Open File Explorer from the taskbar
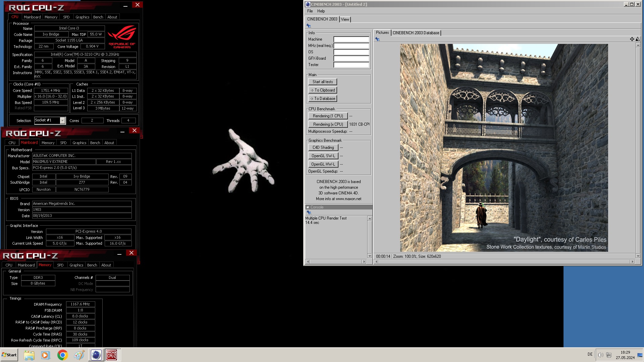Image resolution: width=644 pixels, height=362 pixels. coord(29,355)
